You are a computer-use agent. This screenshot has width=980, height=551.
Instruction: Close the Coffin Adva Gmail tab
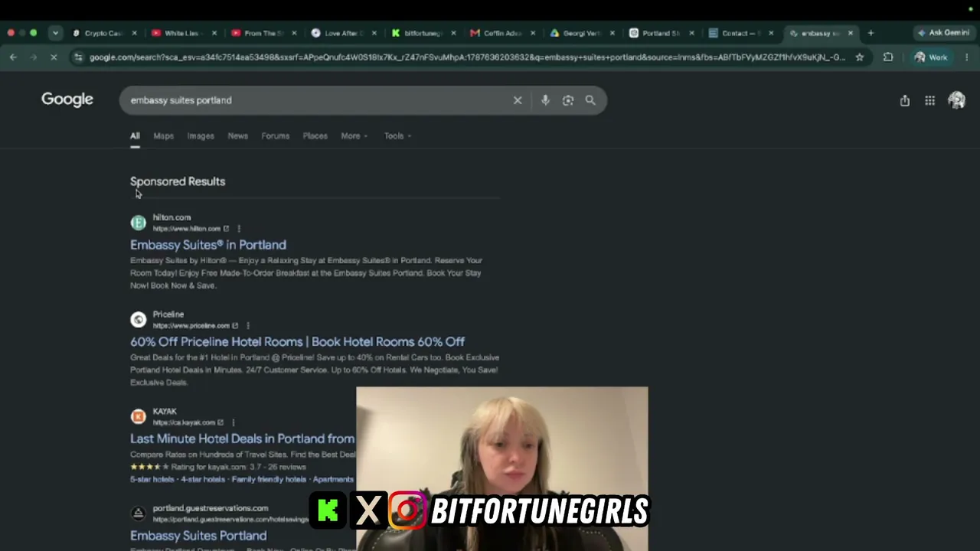click(533, 33)
